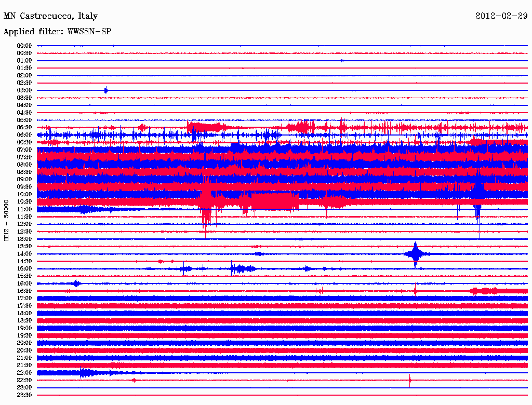Click the 07:00 time label
Viewport: 532px width, 405px height.
pos(24,150)
